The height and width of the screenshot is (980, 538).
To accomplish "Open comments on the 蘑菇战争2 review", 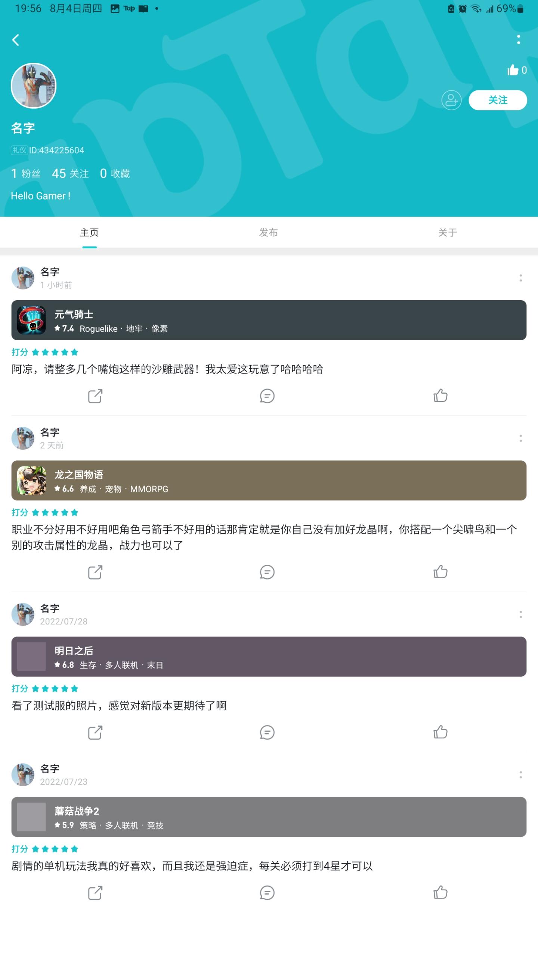I will pos(267,893).
